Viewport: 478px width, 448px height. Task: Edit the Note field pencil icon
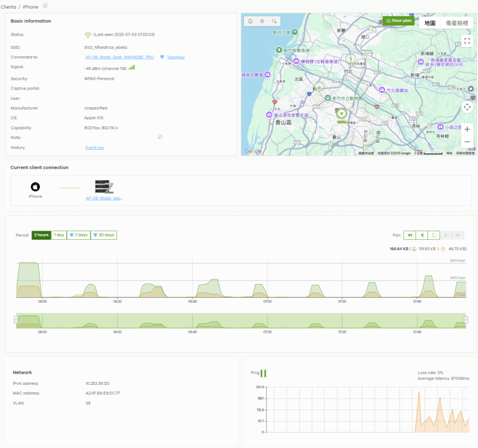(160, 137)
